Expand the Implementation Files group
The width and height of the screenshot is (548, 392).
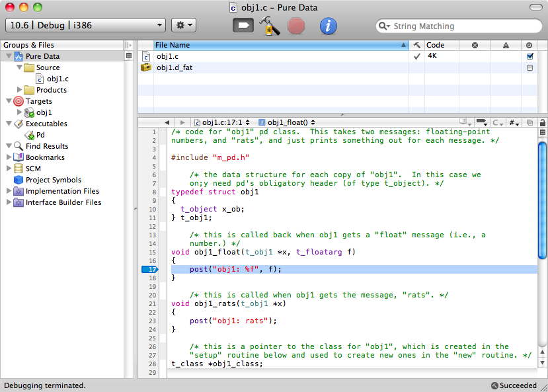click(9, 191)
